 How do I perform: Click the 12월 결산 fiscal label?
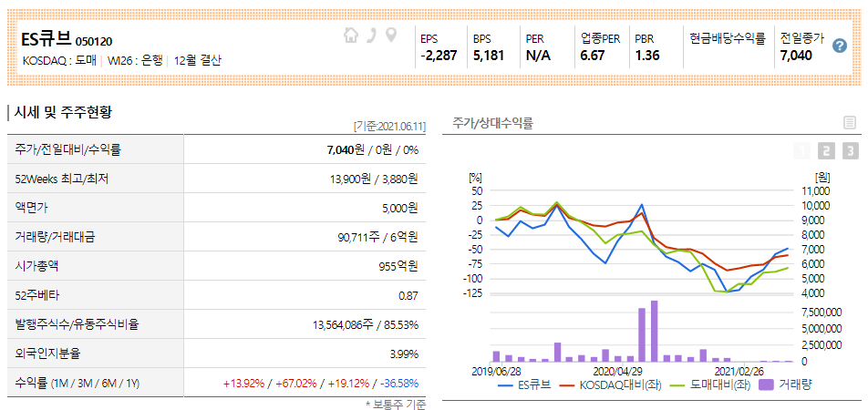[198, 61]
